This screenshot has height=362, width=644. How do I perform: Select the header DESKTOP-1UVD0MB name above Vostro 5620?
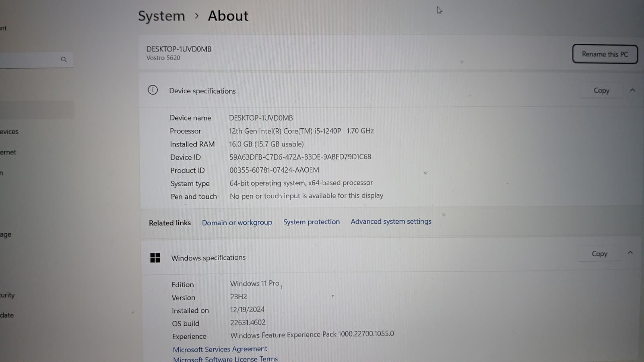pos(179,49)
